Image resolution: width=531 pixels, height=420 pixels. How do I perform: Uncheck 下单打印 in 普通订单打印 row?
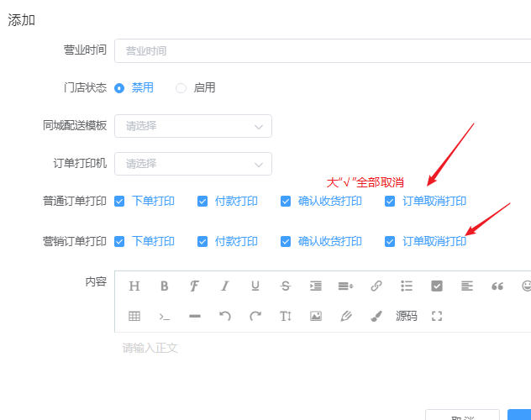[119, 202]
